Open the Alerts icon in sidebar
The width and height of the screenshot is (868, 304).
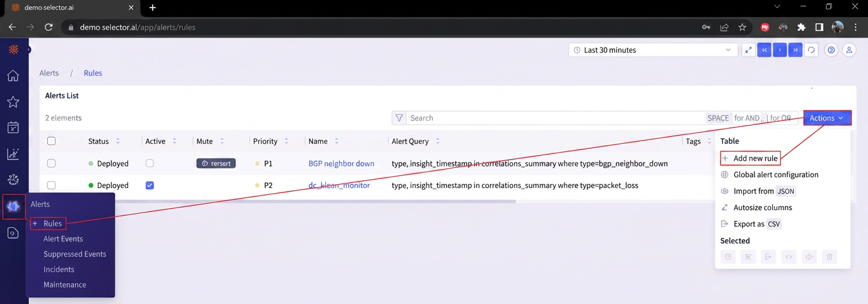coord(13,206)
